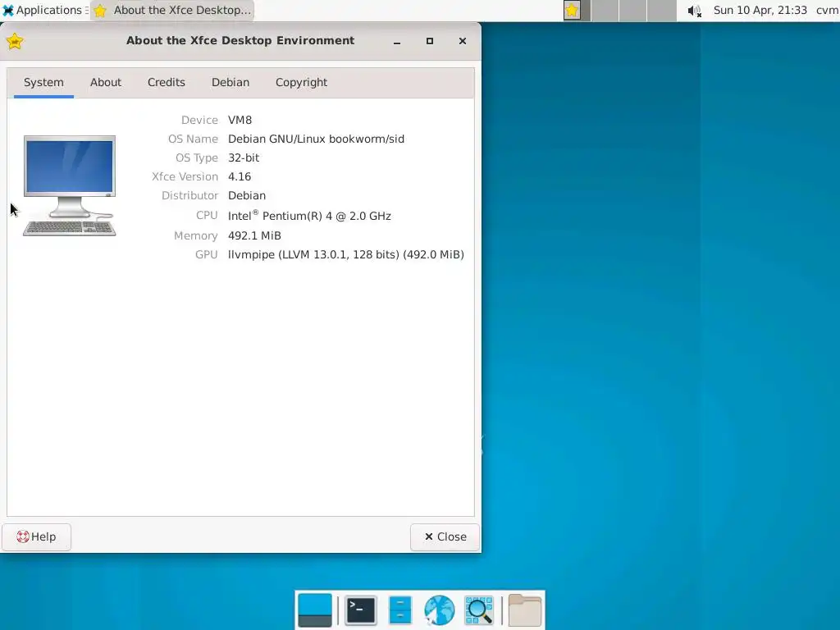Click the Show Desktop icon in the dock
The height and width of the screenshot is (630, 840).
315,610
